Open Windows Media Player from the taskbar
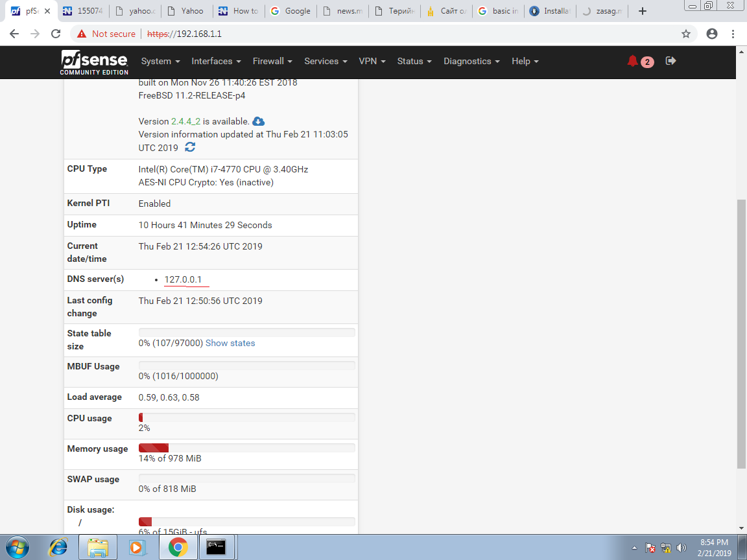747x560 pixels. [137, 547]
